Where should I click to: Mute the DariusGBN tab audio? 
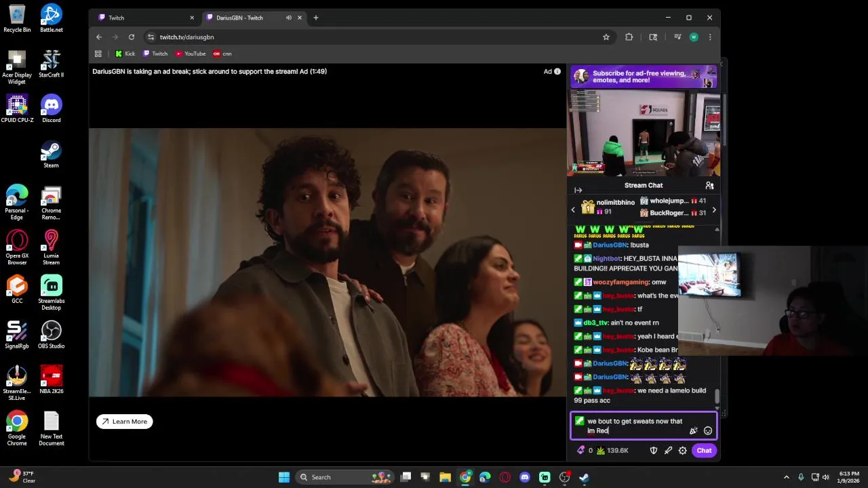(289, 18)
